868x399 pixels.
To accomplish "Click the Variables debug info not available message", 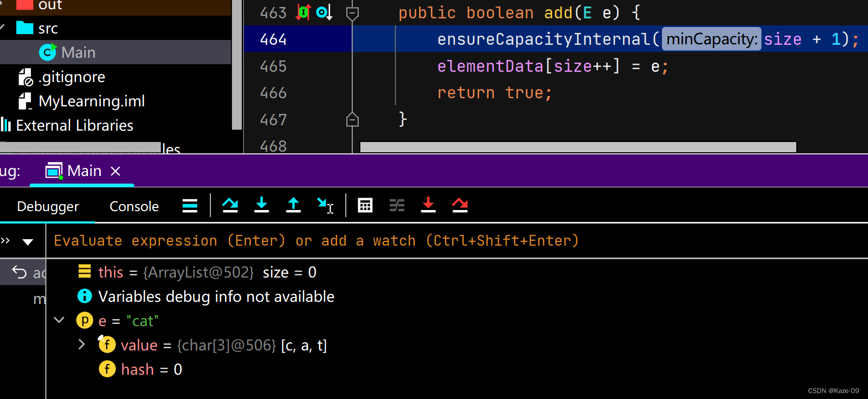I will click(216, 296).
